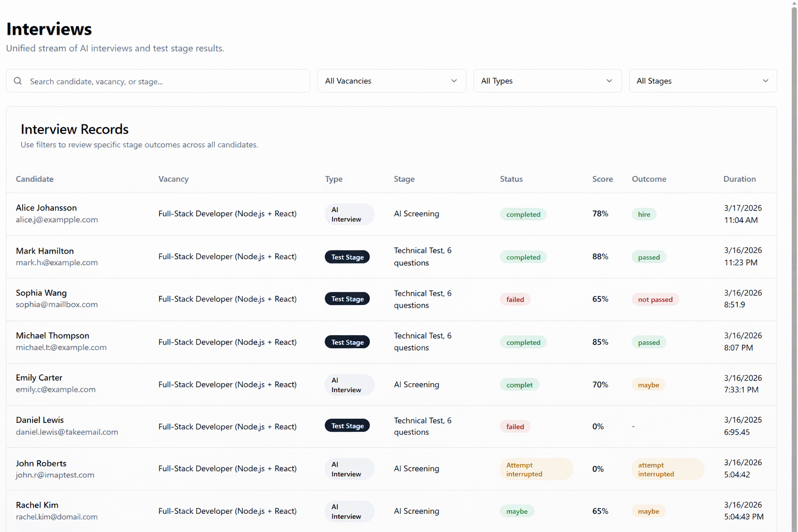Click the Stage column header

click(x=404, y=179)
